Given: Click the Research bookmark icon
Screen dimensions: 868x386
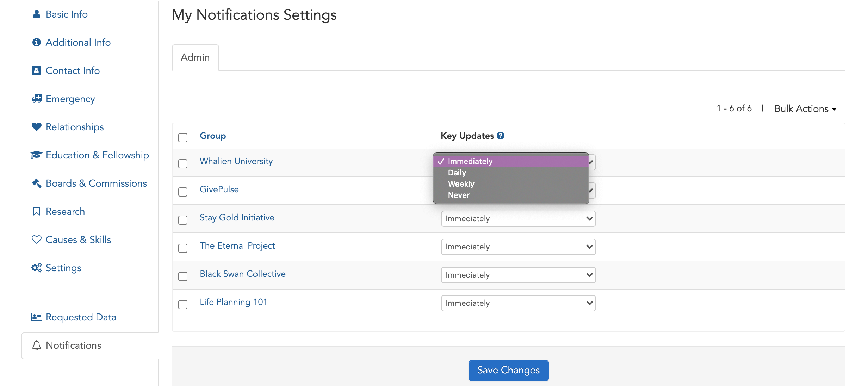Looking at the screenshot, I should pos(36,211).
